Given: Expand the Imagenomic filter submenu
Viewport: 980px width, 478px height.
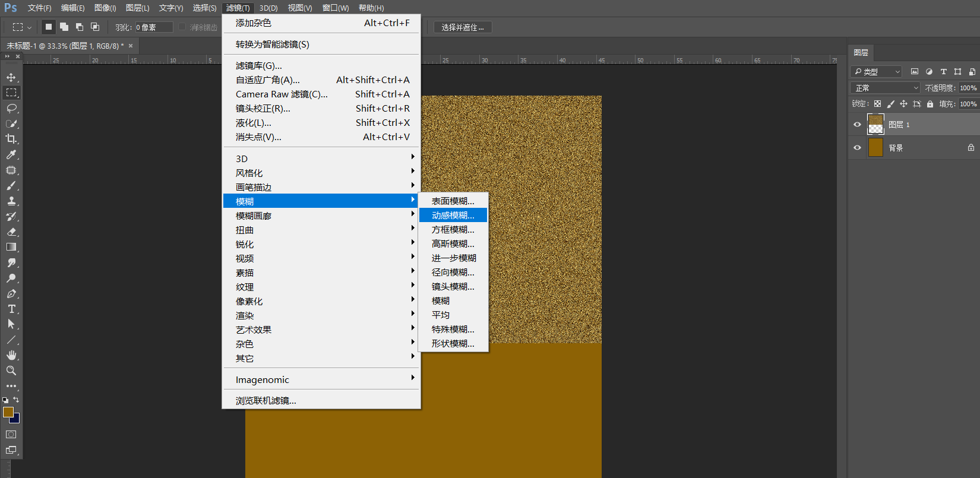Looking at the screenshot, I should pyautogui.click(x=321, y=379).
